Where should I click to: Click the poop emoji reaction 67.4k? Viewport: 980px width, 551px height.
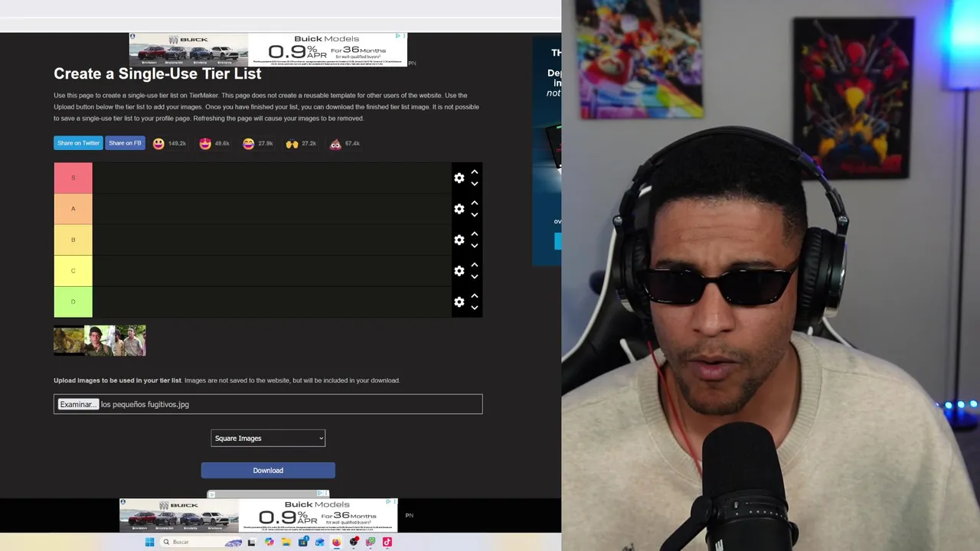click(335, 143)
